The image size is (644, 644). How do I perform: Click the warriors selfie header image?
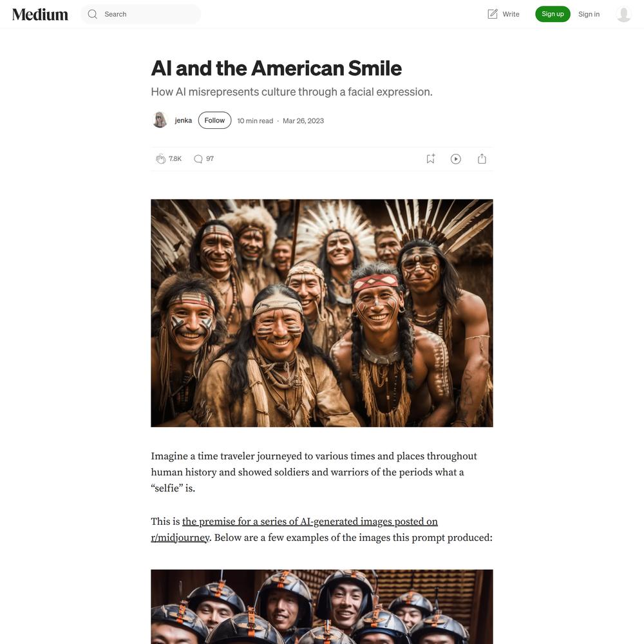[321, 313]
